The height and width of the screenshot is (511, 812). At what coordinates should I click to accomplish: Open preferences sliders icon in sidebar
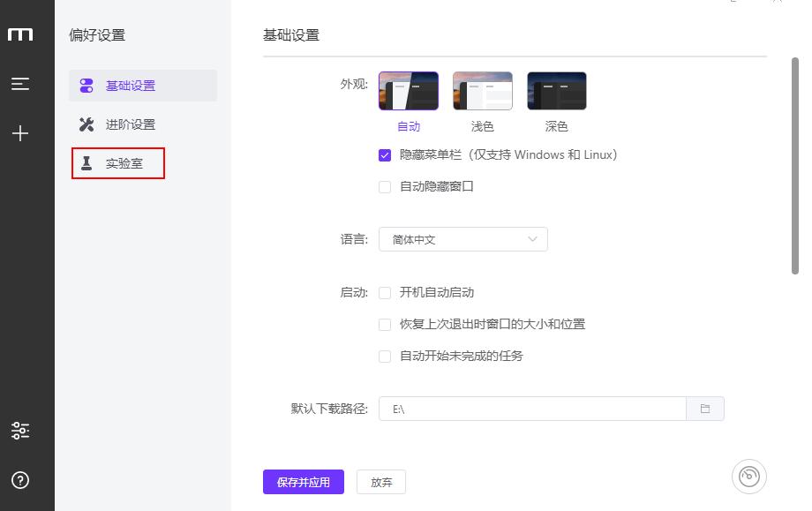point(20,430)
